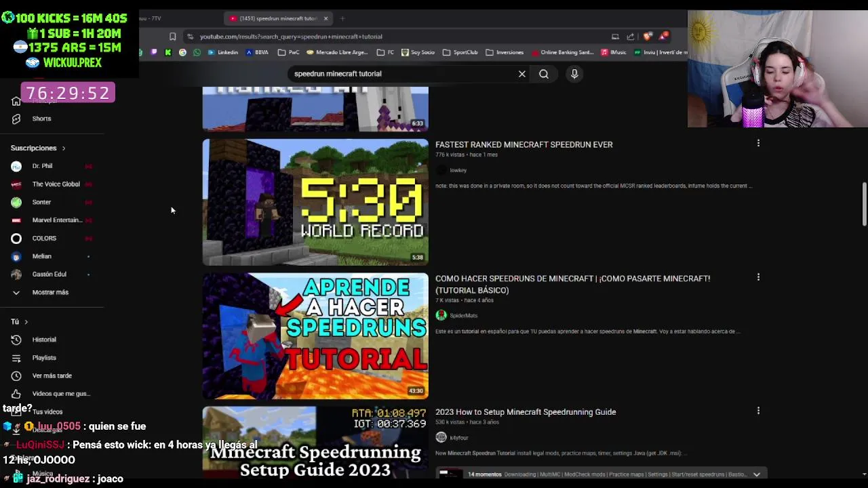Screen dimensions: 868x488
Task: Open options menu for COMO HACER SPEEDRUNS video
Action: [758, 277]
